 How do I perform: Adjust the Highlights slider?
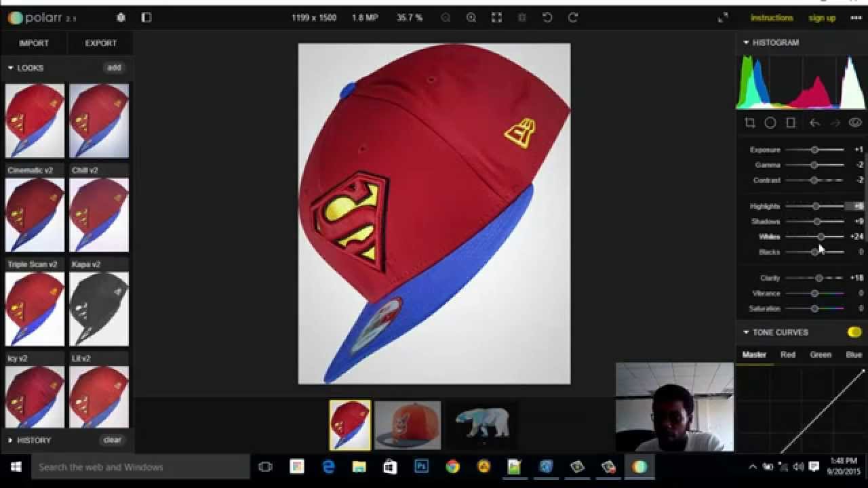coord(814,206)
